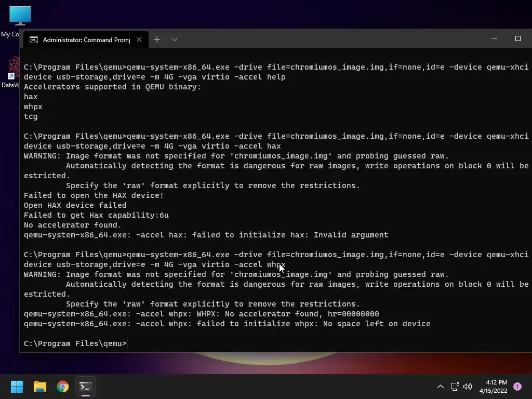
Task: Click the Terminal icon in the taskbar
Action: [x=86, y=387]
